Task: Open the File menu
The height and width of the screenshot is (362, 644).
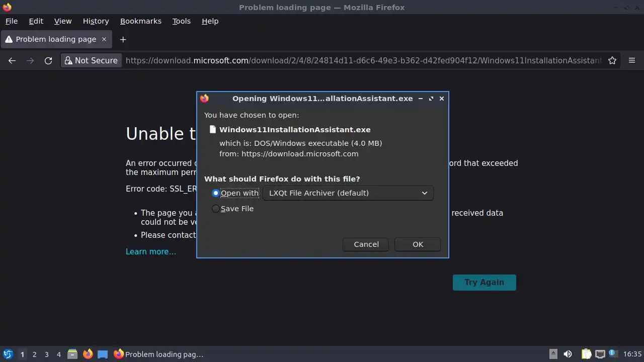Action: (12, 21)
